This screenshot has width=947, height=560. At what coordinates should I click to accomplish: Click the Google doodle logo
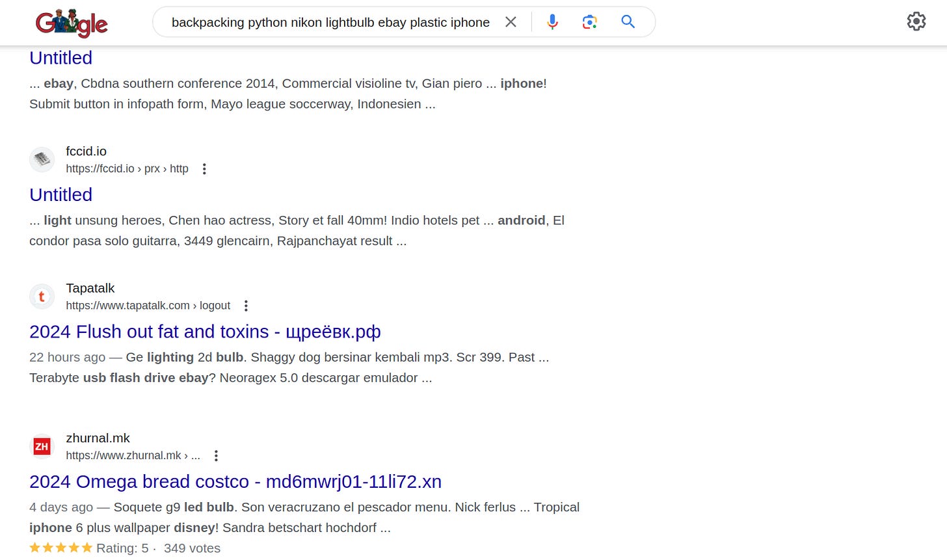click(72, 23)
